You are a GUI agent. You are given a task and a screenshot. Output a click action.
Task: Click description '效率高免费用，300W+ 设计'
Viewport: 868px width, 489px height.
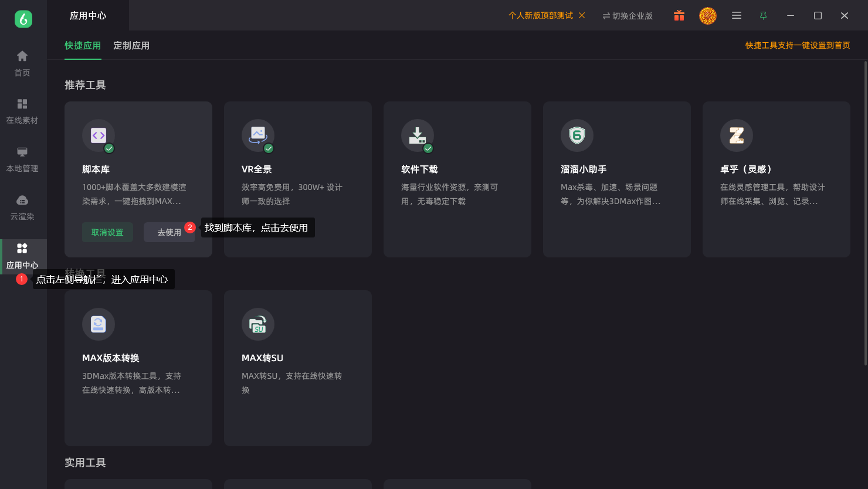(291, 187)
